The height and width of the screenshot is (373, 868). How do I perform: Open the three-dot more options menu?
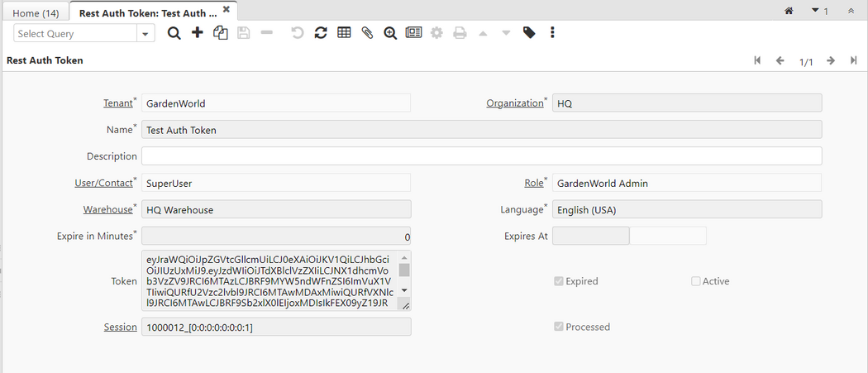click(x=552, y=33)
